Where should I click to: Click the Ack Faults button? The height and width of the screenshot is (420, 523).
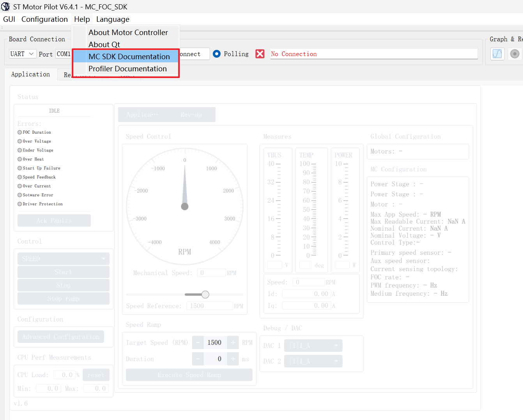click(x=54, y=221)
